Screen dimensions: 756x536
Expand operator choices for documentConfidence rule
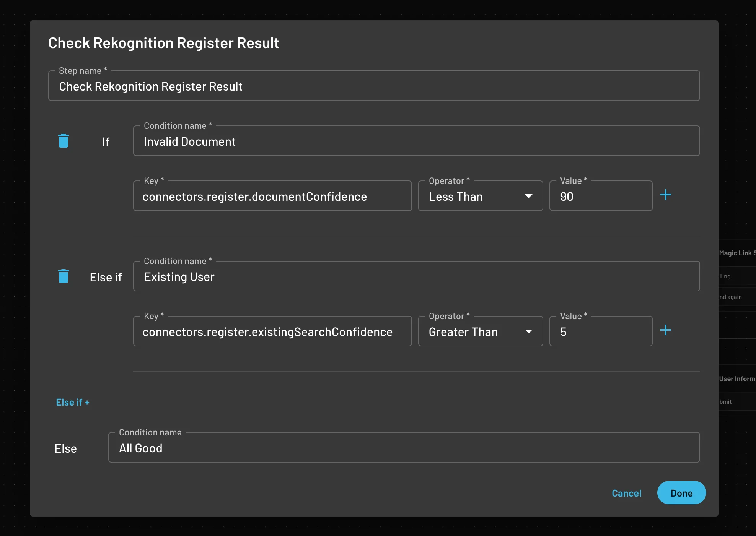tap(528, 196)
